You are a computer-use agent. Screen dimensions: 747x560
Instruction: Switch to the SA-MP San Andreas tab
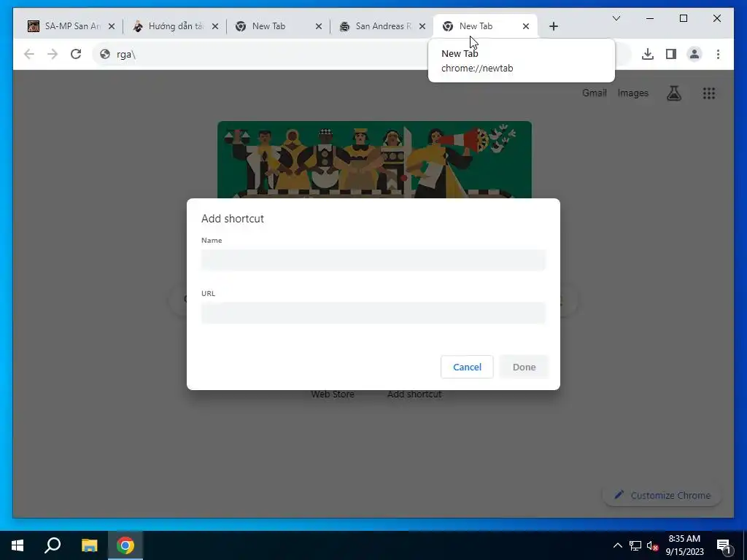pyautogui.click(x=71, y=26)
